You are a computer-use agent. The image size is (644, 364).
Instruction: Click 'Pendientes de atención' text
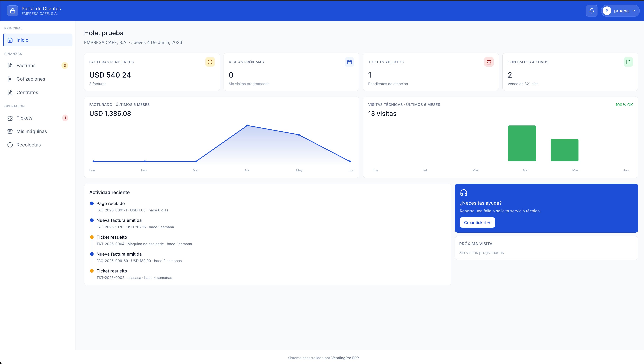click(x=388, y=84)
